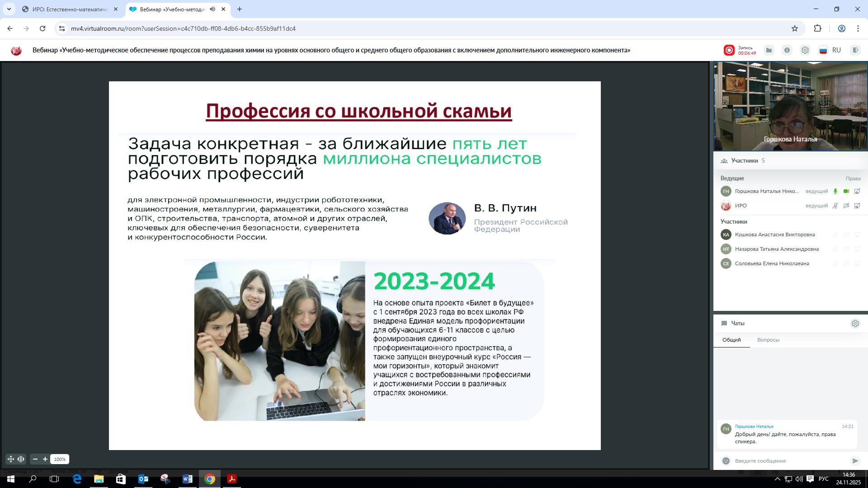Fit presentation to width

(21, 459)
